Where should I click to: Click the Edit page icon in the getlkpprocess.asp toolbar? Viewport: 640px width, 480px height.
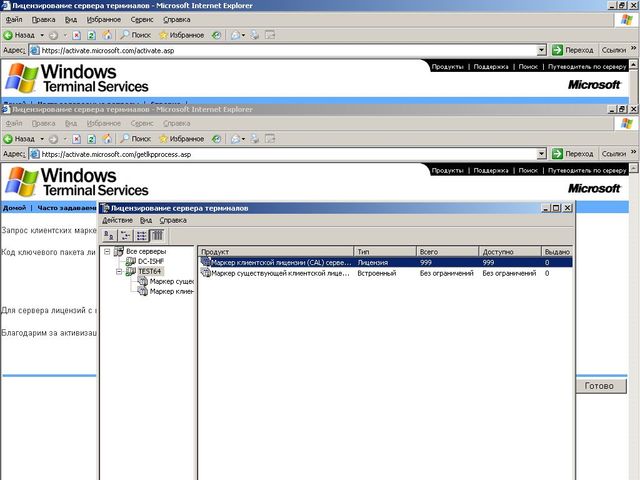[x=270, y=139]
